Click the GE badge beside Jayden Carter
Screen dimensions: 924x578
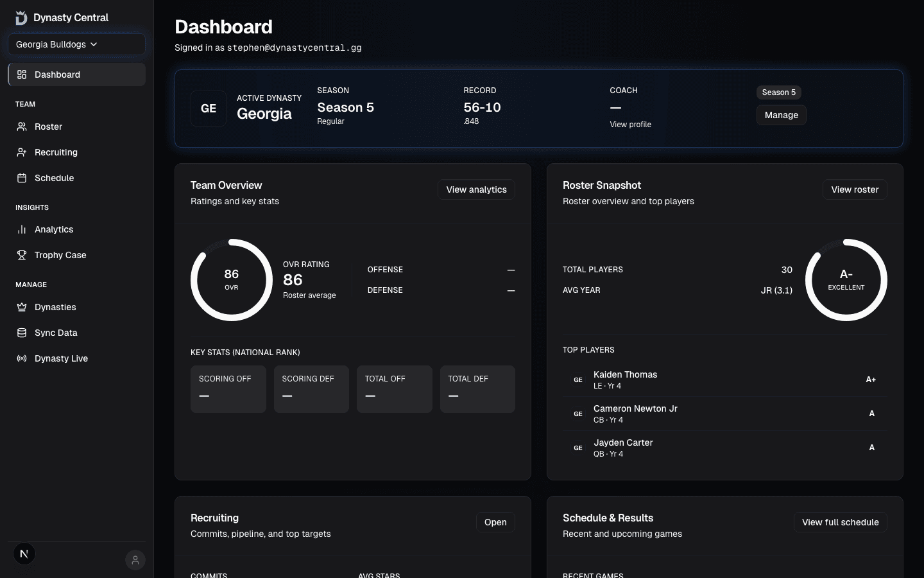578,448
